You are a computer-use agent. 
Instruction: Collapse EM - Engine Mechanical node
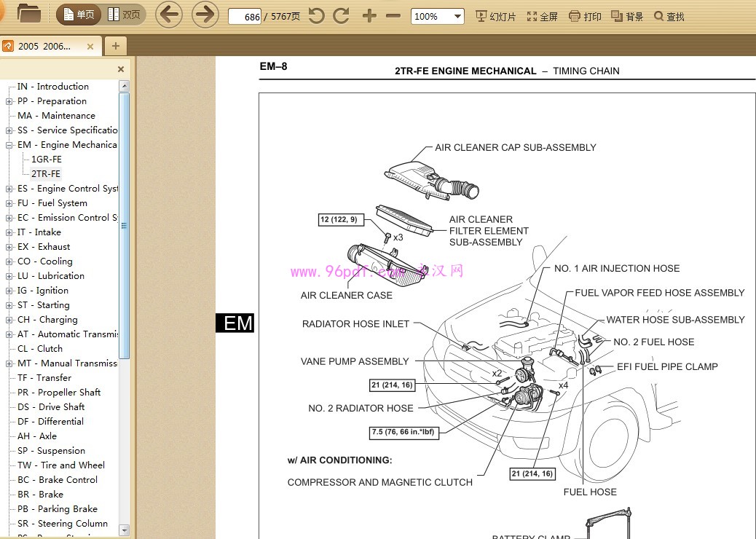9,145
